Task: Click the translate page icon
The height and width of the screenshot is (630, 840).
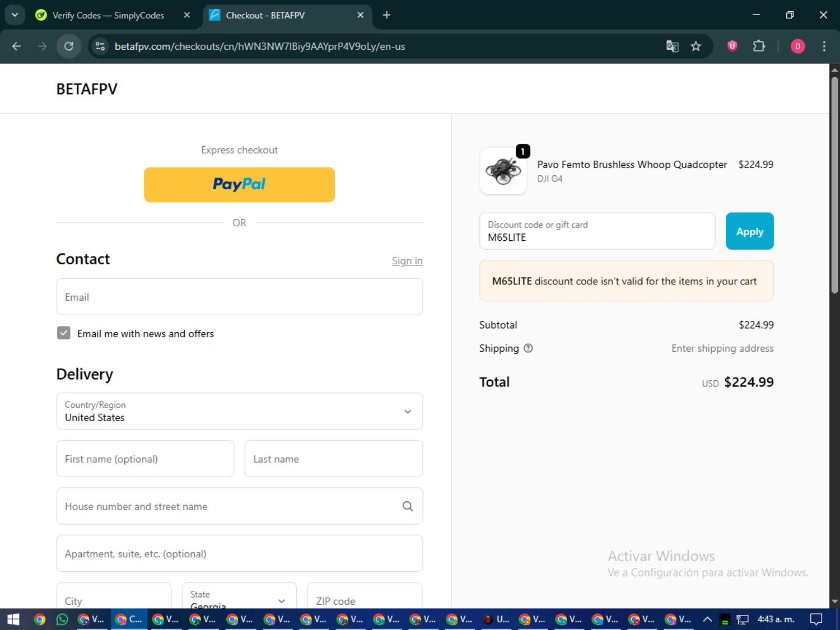Action: pos(672,46)
